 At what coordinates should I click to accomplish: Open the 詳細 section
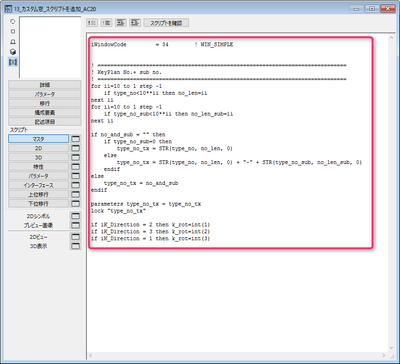pyautogui.click(x=45, y=85)
